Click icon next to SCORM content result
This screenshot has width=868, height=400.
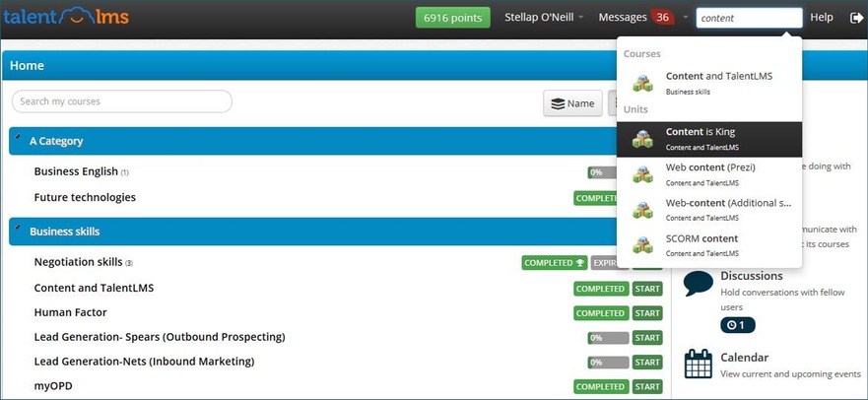click(x=642, y=245)
